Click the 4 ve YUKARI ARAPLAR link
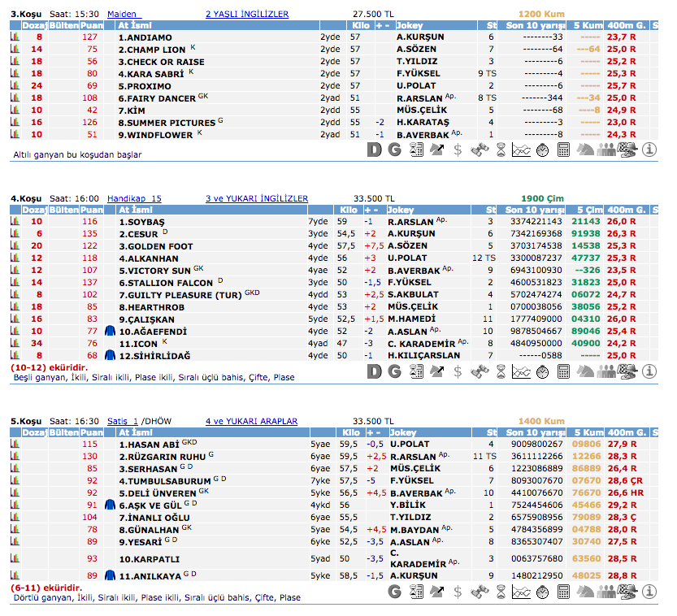The image size is (677, 616). pos(251,421)
